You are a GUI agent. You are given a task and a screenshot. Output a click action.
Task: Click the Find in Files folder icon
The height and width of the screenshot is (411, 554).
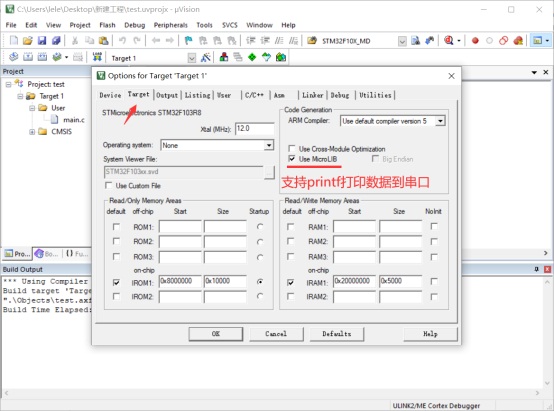point(312,41)
